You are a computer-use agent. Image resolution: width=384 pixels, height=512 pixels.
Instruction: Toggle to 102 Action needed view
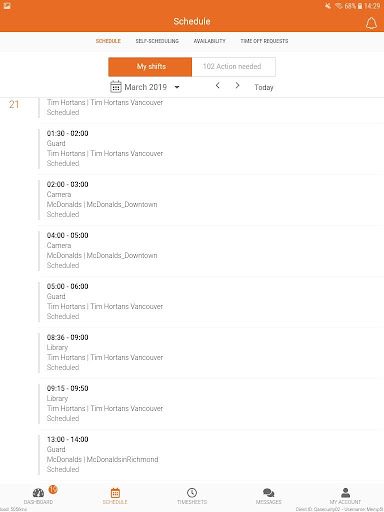pos(234,67)
